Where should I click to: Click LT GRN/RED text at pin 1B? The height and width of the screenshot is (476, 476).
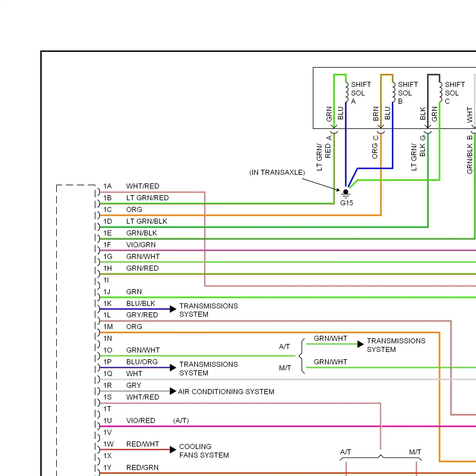[148, 198]
